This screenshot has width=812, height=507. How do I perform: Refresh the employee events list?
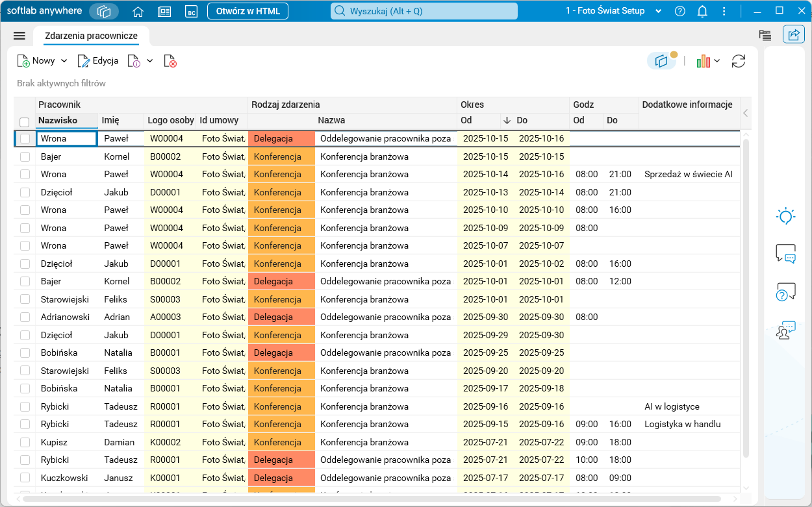pos(739,61)
